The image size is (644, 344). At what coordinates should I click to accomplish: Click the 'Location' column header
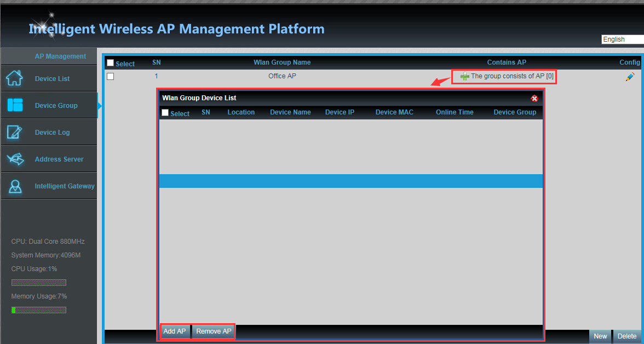coord(241,112)
